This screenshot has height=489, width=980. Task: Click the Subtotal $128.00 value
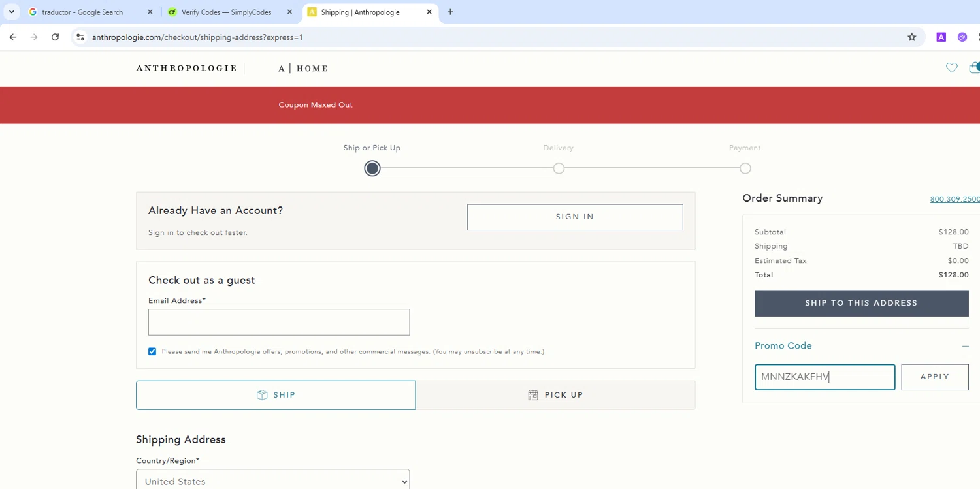pos(953,232)
